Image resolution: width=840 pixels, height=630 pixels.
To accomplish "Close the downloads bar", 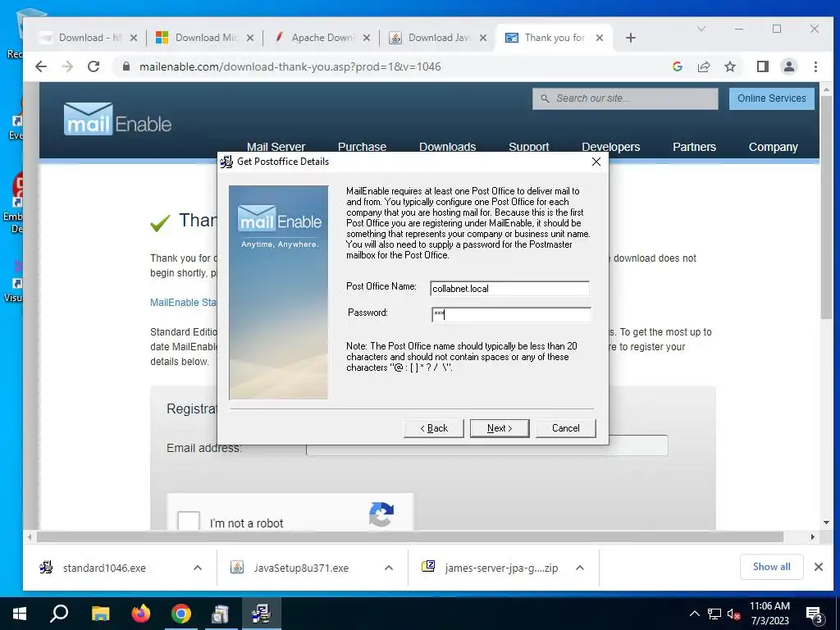I will [x=819, y=567].
